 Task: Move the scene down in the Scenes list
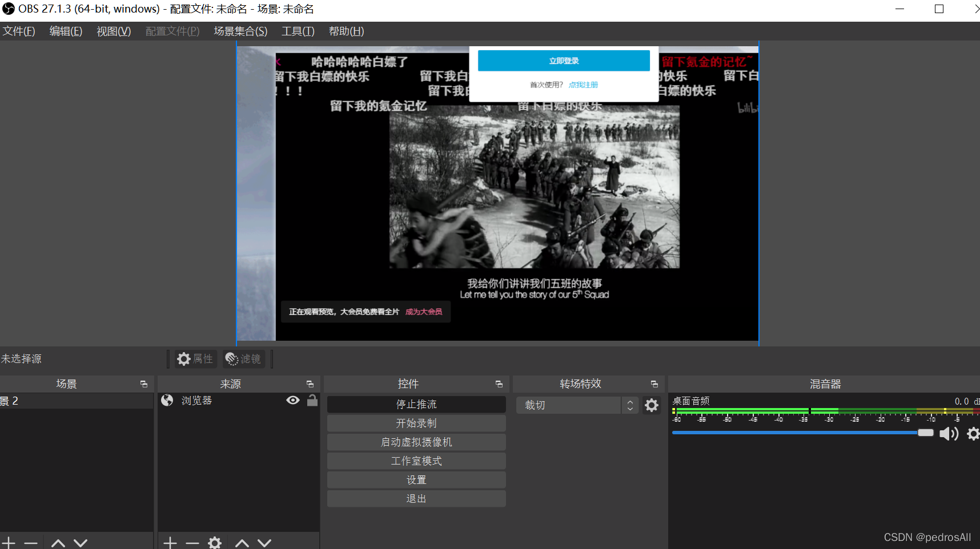tap(81, 543)
